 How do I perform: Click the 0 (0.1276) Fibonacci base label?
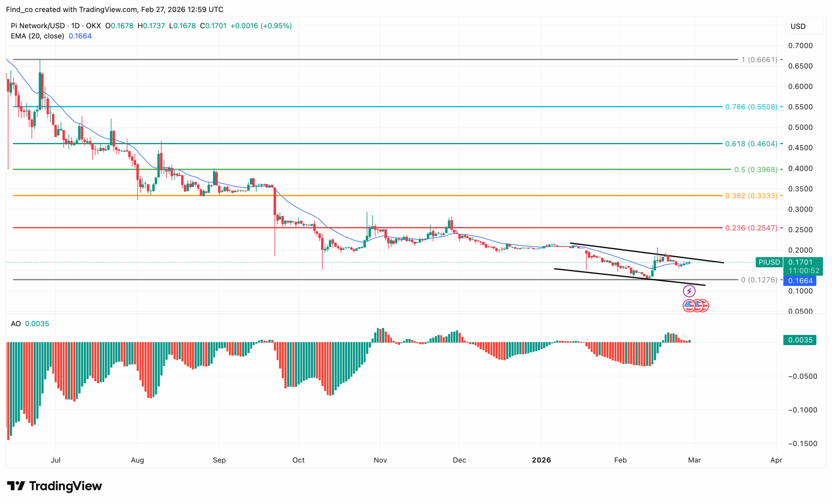(760, 280)
